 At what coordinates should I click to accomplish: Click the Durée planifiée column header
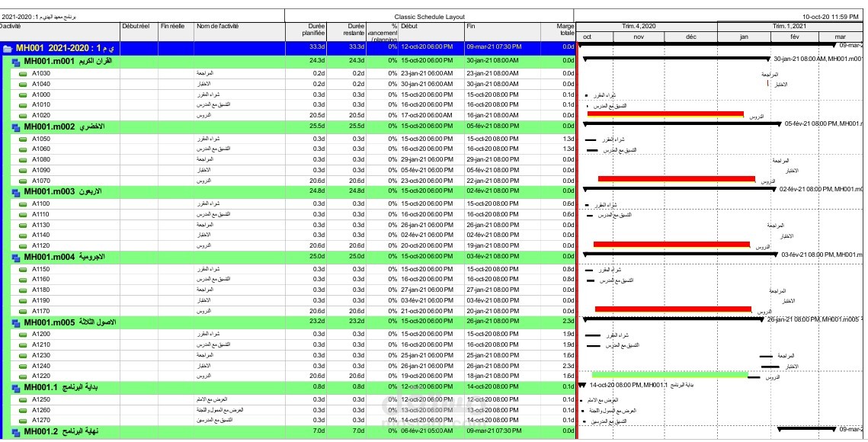coord(306,32)
